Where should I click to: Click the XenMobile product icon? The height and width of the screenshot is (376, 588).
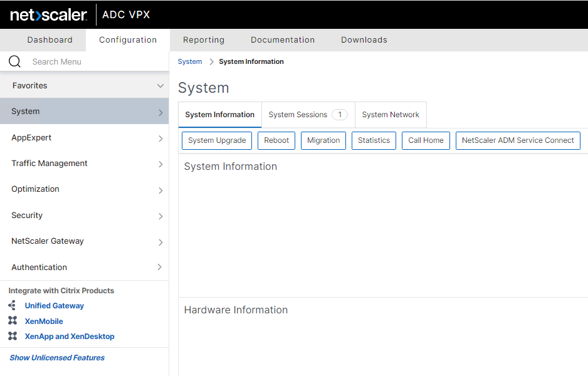(x=13, y=321)
